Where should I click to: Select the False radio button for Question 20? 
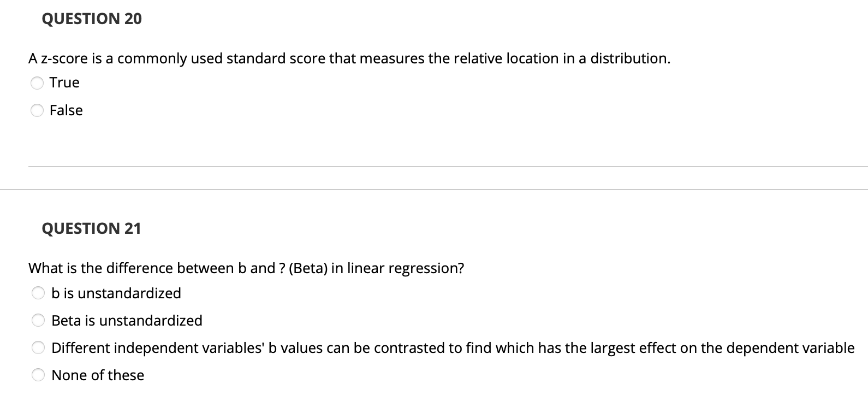coord(37,110)
